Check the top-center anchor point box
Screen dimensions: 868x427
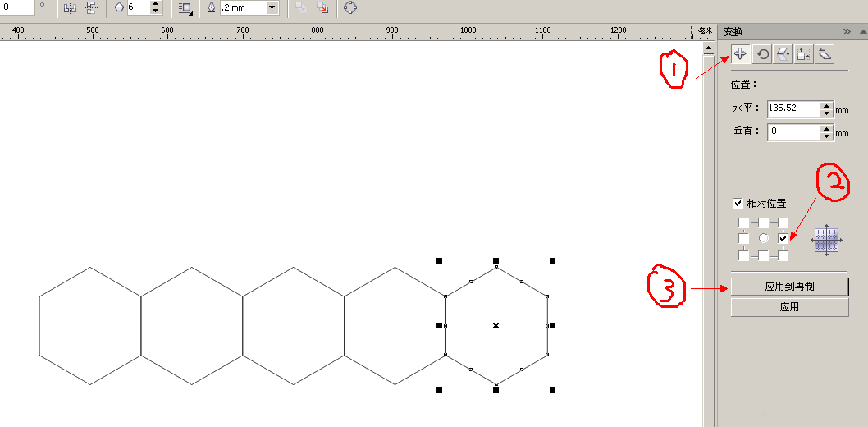point(763,223)
